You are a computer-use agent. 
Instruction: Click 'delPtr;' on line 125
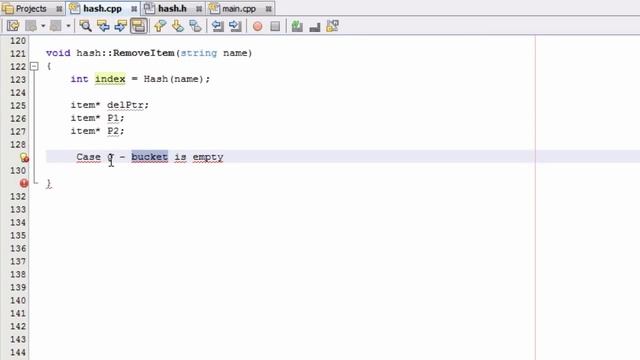click(x=128, y=105)
